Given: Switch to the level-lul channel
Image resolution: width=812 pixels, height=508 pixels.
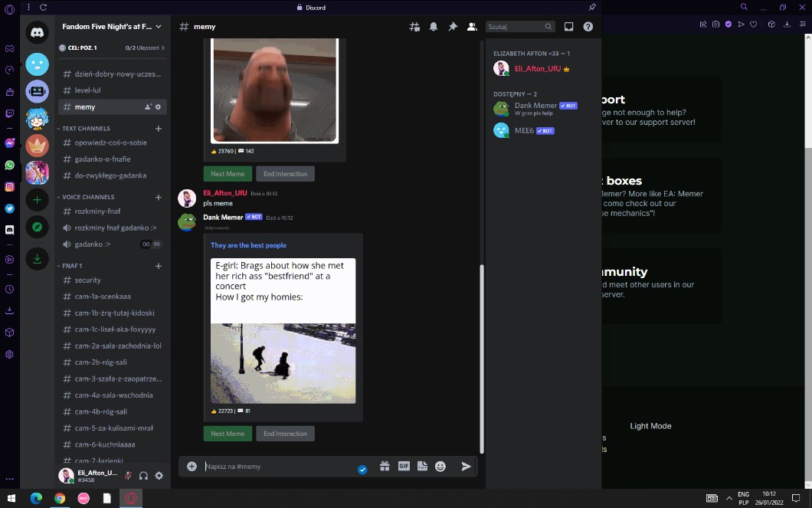Looking at the screenshot, I should pyautogui.click(x=87, y=90).
